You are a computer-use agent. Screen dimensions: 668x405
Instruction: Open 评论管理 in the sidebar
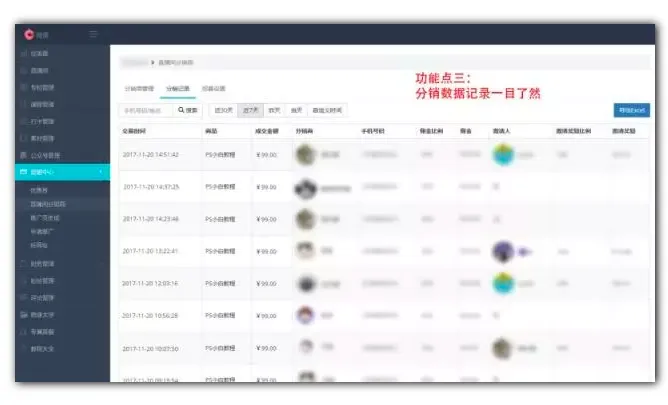42,298
